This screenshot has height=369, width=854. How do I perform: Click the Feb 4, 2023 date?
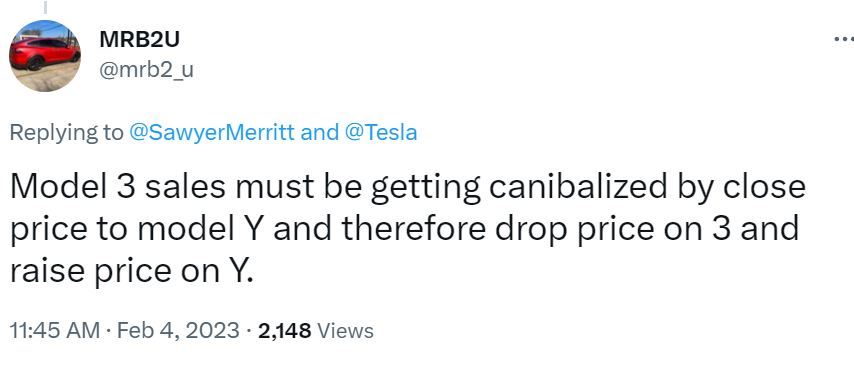[x=178, y=330]
